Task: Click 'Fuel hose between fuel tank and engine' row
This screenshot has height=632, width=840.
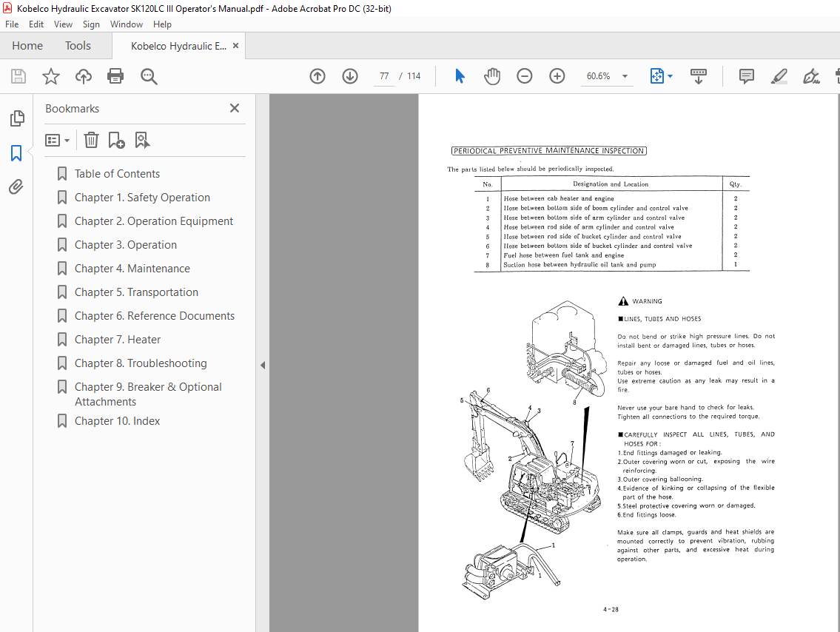Action: coord(612,255)
